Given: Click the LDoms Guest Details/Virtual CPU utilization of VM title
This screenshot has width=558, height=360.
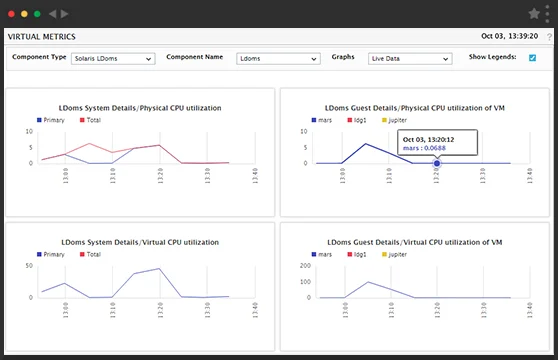Looking at the screenshot, I should pyautogui.click(x=415, y=242).
